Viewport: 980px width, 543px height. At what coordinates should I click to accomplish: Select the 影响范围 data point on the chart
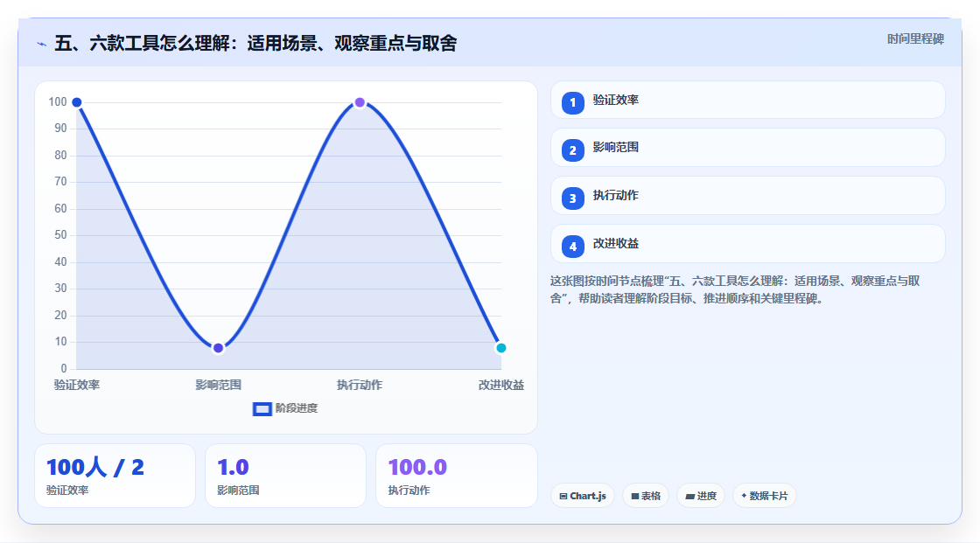click(218, 348)
